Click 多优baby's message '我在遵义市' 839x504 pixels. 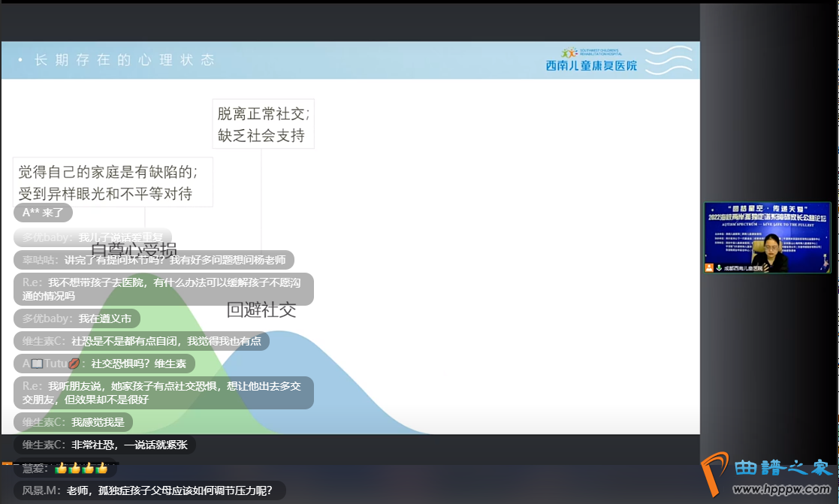point(77,318)
